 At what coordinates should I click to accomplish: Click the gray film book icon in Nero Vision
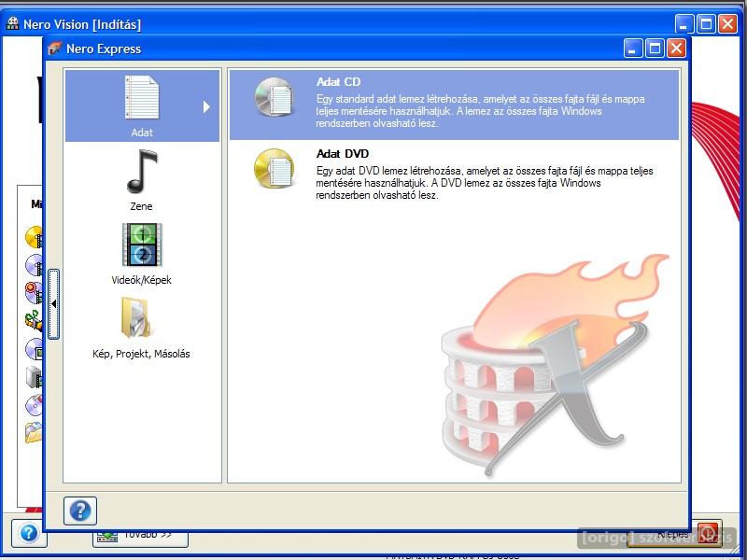[35, 377]
